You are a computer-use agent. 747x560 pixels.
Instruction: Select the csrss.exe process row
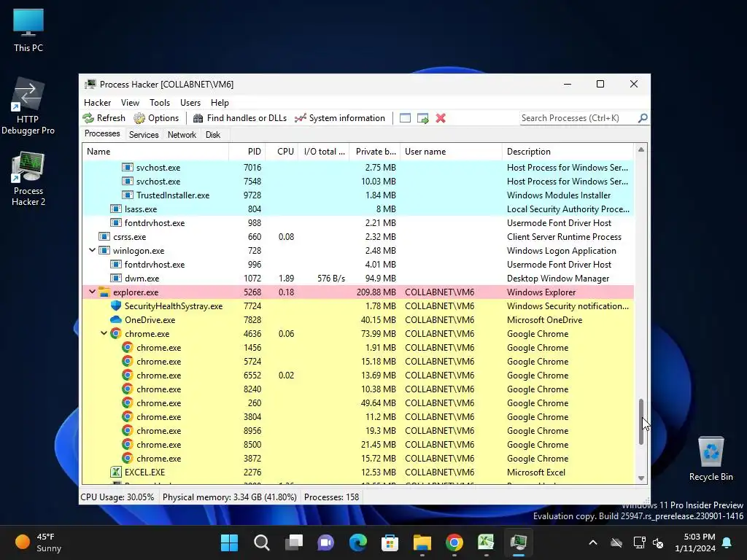(x=358, y=237)
